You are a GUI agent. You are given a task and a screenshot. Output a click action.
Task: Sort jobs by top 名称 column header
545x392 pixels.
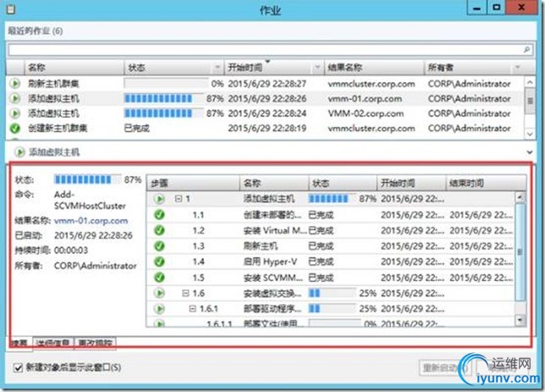[74, 68]
